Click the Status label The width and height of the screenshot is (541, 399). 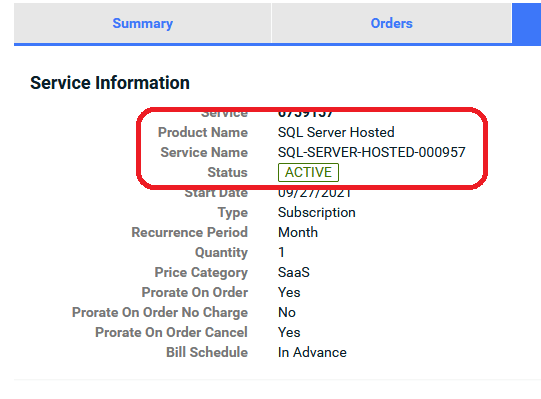click(227, 172)
